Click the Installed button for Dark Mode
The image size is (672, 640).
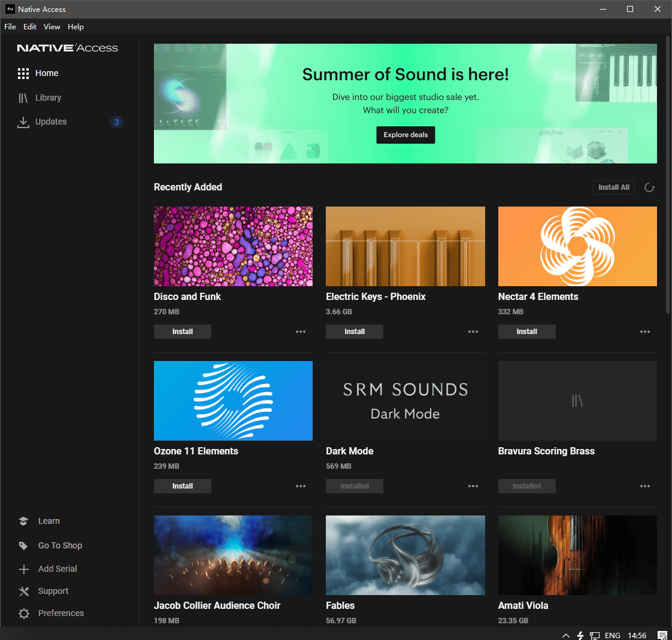pos(355,486)
